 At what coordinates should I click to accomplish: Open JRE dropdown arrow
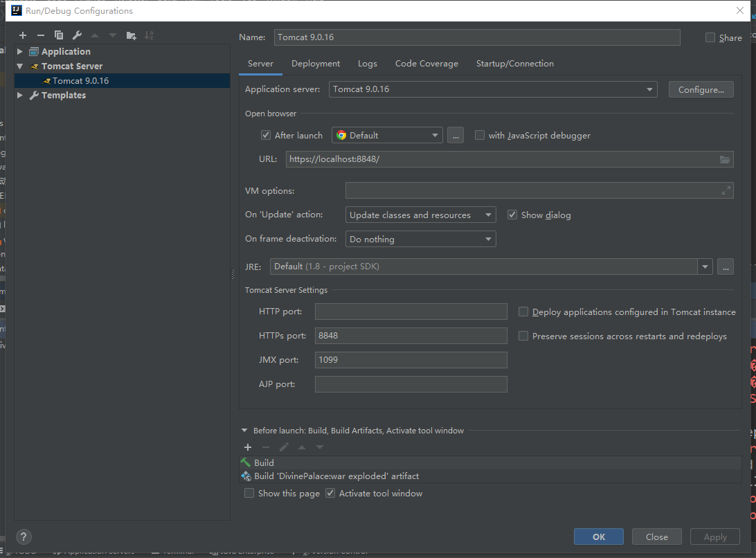pos(705,267)
